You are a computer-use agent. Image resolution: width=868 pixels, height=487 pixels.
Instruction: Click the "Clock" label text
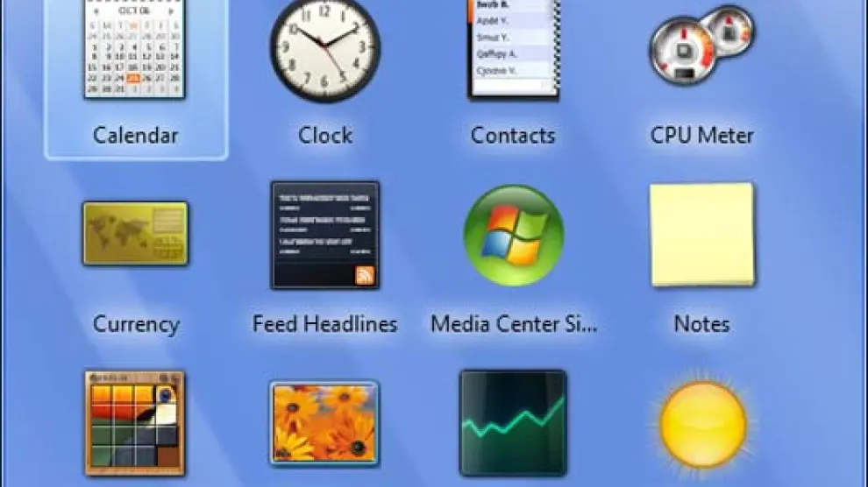(325, 136)
